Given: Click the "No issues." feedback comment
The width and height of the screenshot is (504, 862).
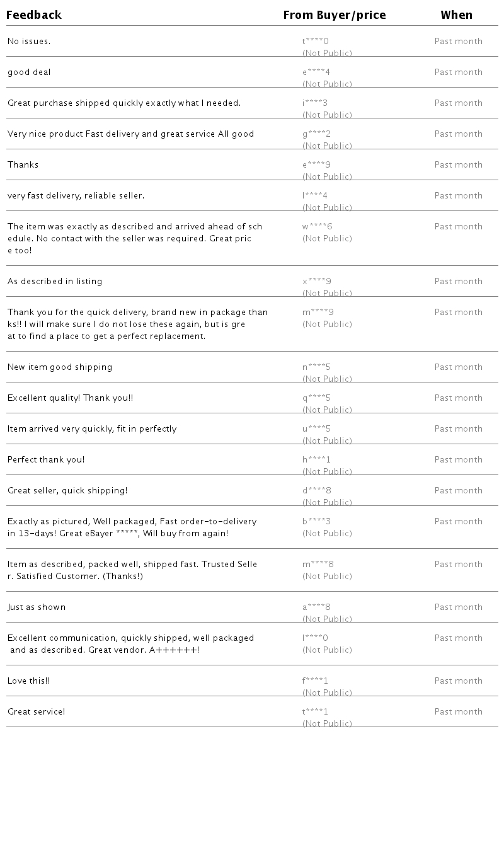Looking at the screenshot, I should pos(29,42).
